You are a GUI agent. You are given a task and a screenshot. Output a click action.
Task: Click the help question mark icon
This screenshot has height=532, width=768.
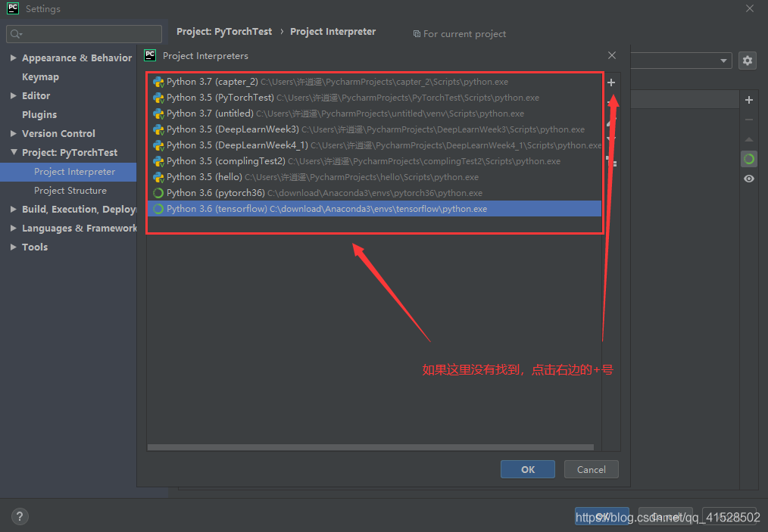(20, 517)
